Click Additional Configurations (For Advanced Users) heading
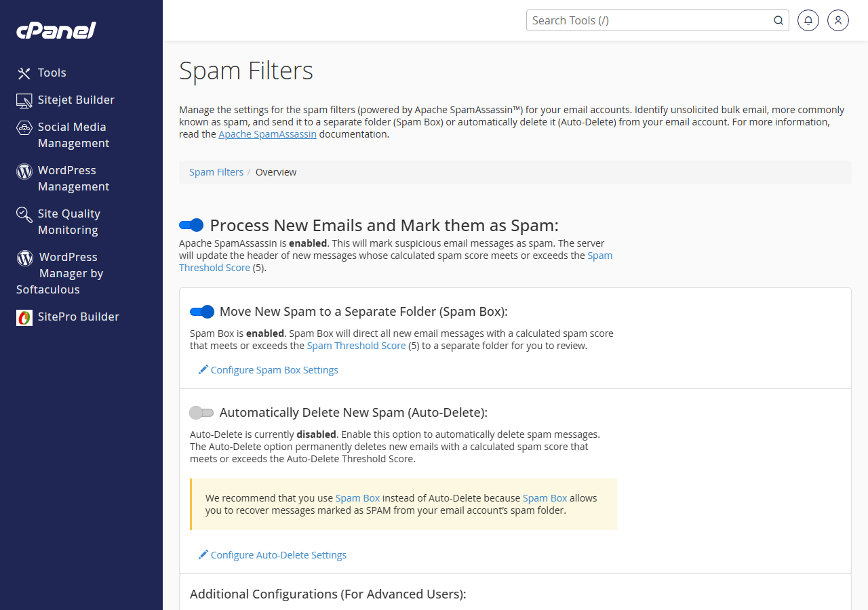The height and width of the screenshot is (610, 868). coord(328,594)
